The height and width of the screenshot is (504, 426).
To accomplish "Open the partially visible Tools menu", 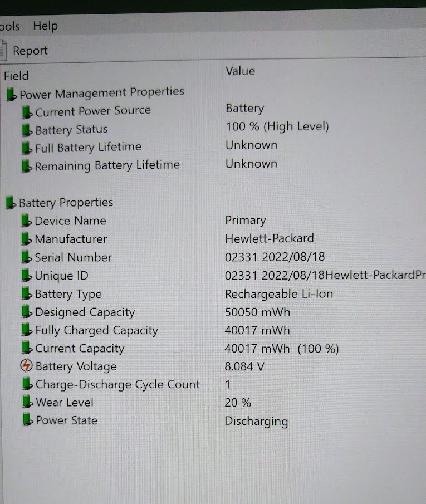I will point(9,26).
